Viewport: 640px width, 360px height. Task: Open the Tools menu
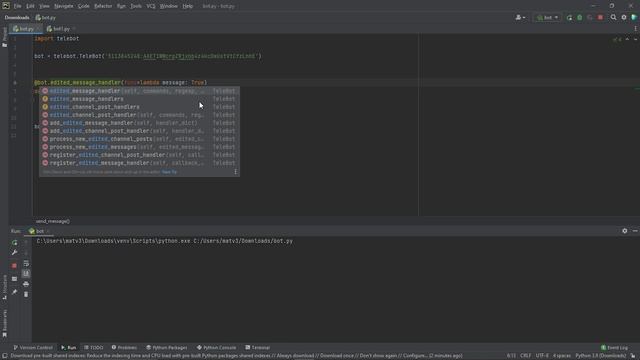click(x=136, y=6)
